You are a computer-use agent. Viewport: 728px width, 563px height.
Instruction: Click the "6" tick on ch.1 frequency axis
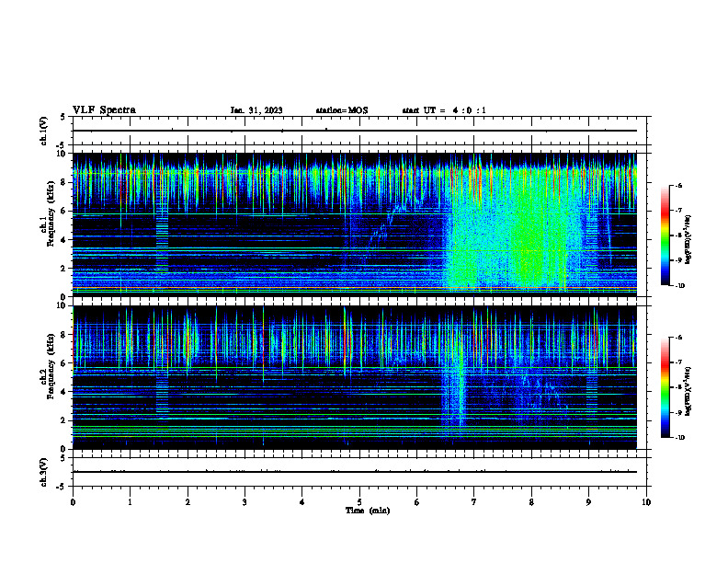click(63, 211)
